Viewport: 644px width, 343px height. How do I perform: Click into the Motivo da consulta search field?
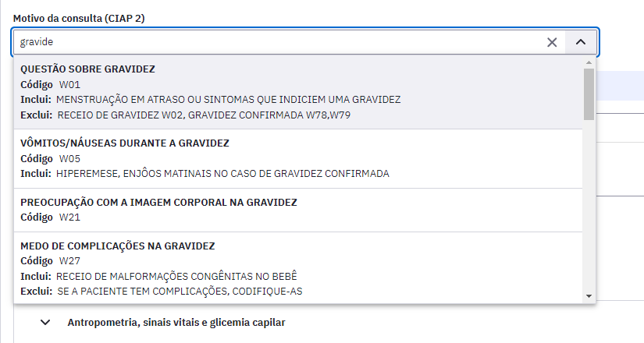tap(279, 42)
